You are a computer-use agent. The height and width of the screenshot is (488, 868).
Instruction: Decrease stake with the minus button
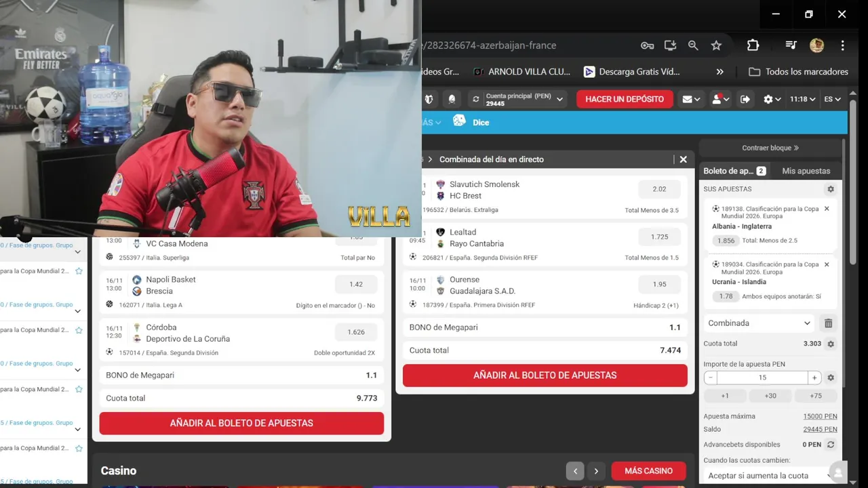pos(710,378)
